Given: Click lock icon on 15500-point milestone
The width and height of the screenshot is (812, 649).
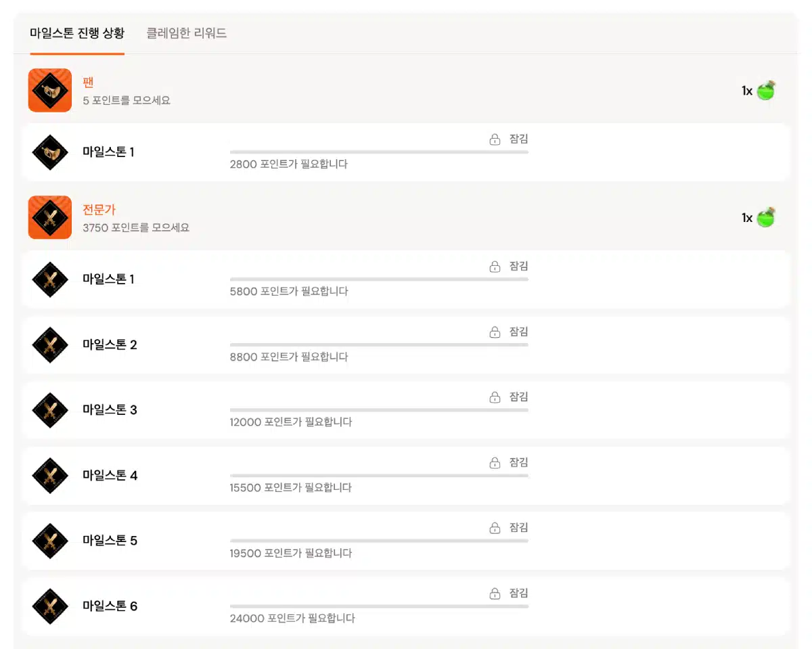Looking at the screenshot, I should coord(495,463).
